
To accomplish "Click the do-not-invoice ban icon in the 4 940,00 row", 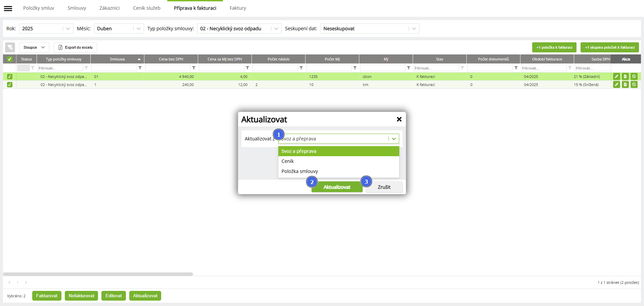I will point(634,77).
